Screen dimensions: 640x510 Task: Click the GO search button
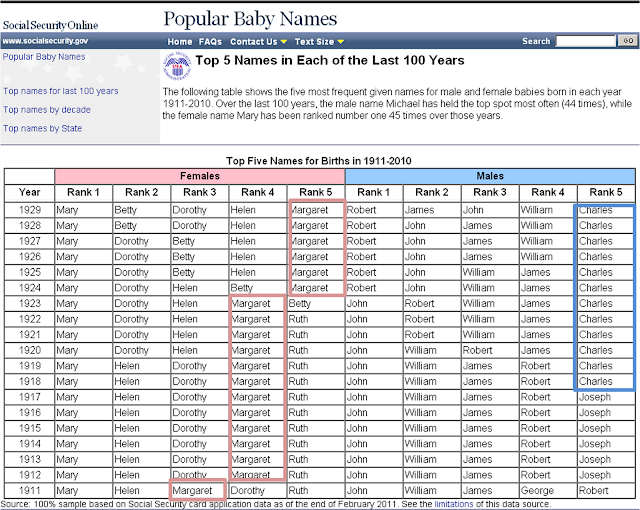click(628, 41)
